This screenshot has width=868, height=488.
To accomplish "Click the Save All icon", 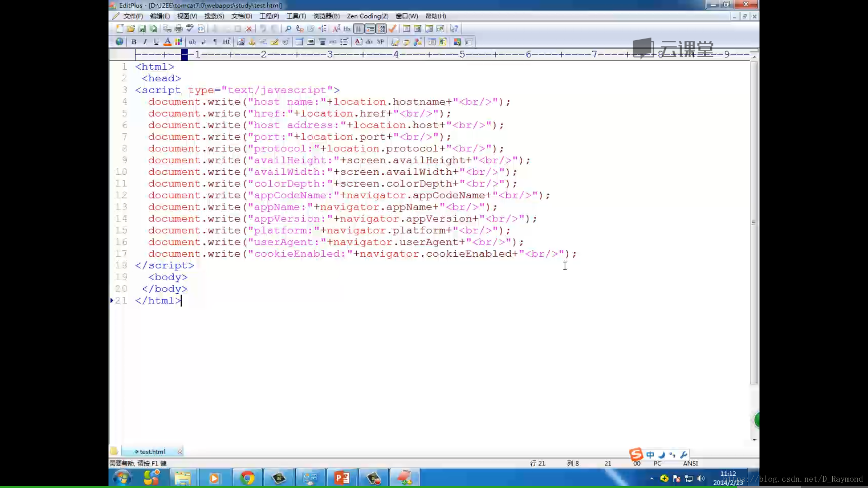I will 153,28.
